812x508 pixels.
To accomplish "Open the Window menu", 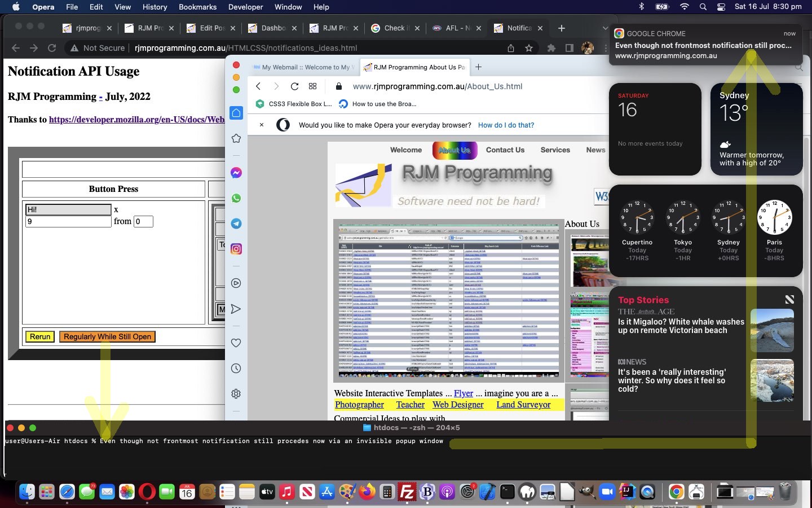I will click(x=288, y=7).
